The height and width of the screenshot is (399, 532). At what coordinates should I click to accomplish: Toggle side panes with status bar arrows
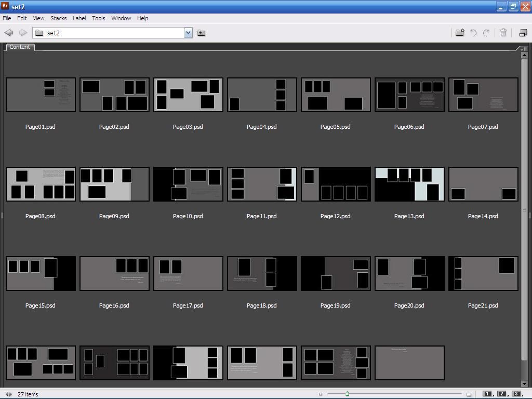(9, 394)
